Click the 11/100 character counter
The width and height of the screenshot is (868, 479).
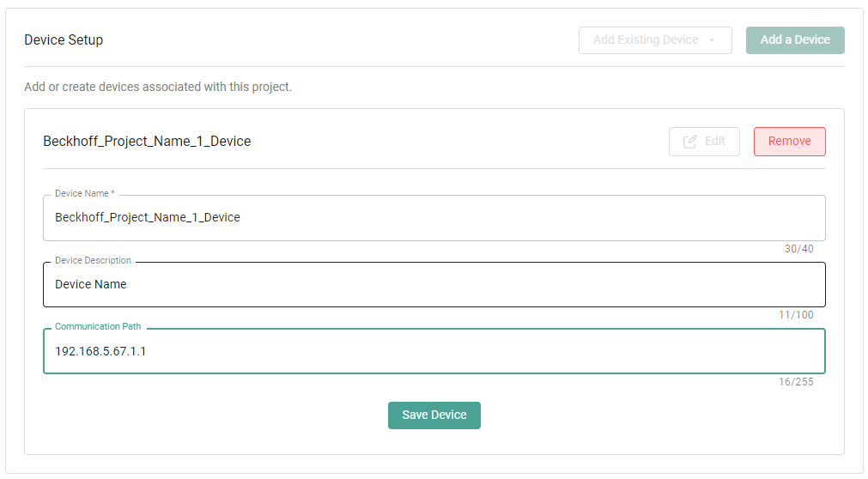coord(796,316)
